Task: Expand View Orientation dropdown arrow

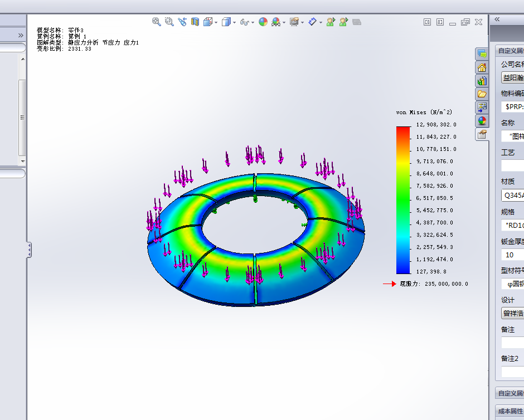Action: coord(216,22)
